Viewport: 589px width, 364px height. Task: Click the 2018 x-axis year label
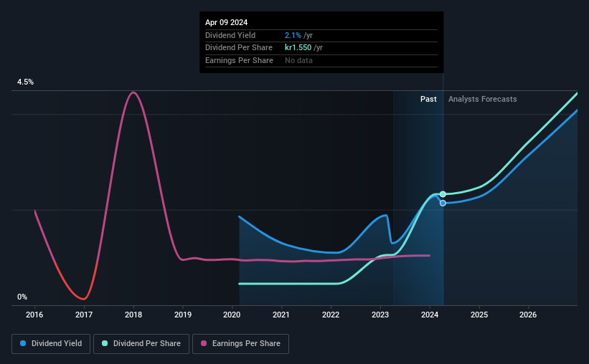tap(133, 315)
